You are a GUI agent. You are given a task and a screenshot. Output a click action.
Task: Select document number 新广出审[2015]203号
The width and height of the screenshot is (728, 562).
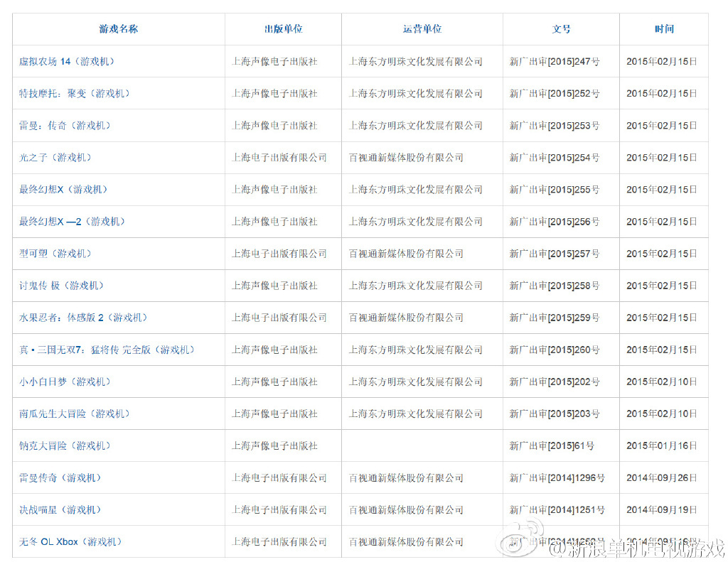click(555, 414)
